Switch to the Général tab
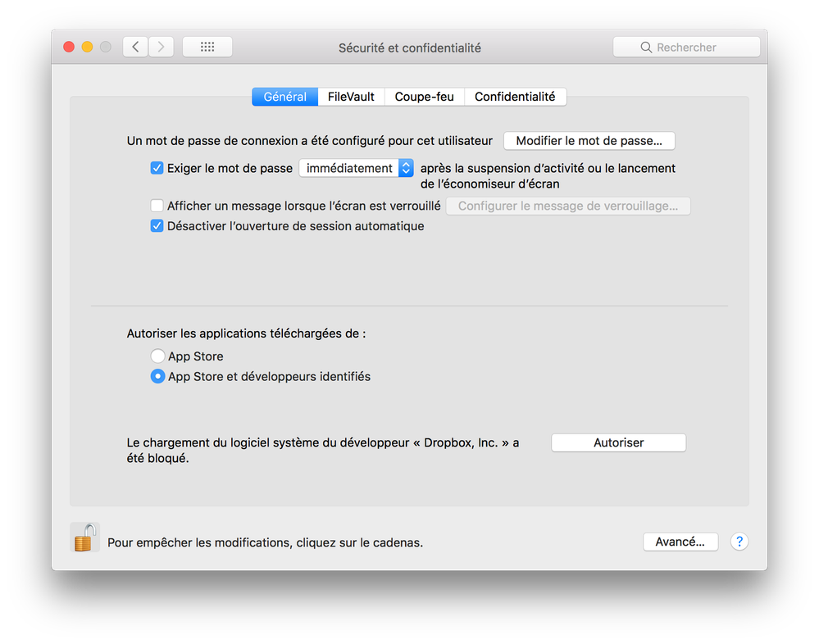This screenshot has height=644, width=819. pos(284,97)
